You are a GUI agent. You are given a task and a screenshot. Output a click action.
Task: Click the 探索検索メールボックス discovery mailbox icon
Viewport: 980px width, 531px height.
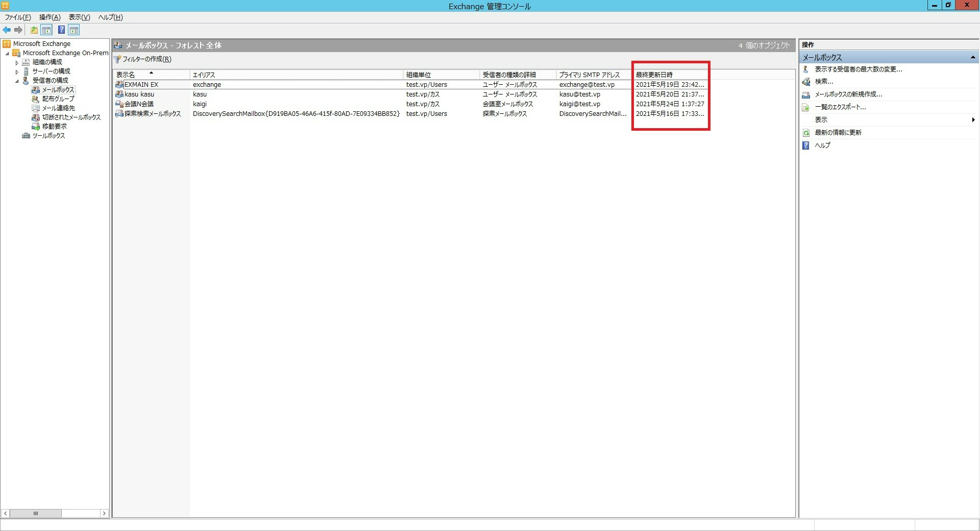119,114
